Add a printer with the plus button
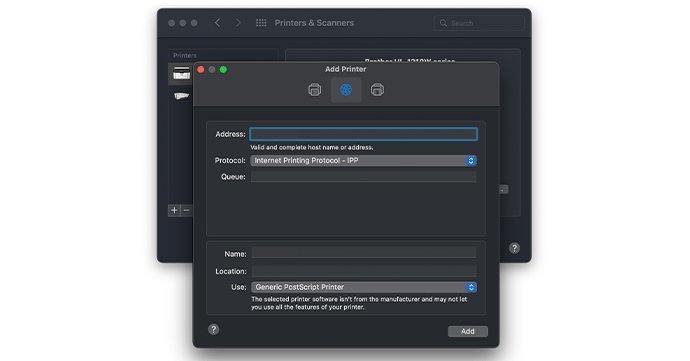Screen dimensions: 690x361 pyautogui.click(x=174, y=210)
